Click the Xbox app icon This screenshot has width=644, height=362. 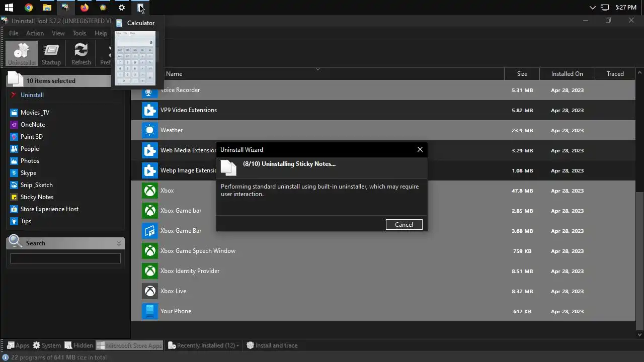(x=149, y=191)
